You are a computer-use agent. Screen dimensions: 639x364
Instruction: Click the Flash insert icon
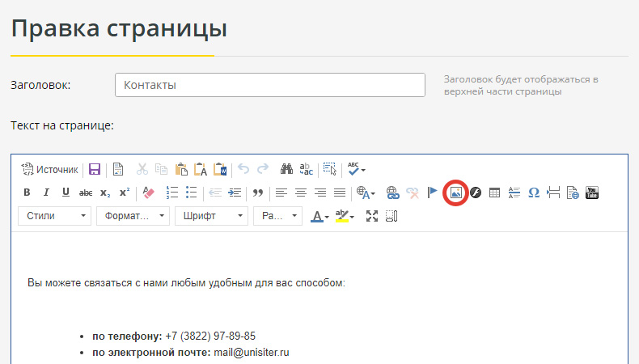tap(476, 193)
